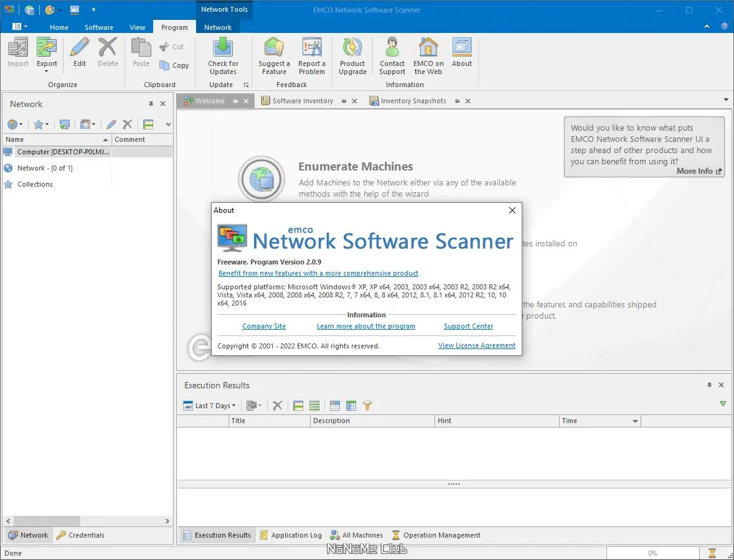Click the globe-monitor icon in quick access toolbar
Viewport: 734px width, 560px height.
point(29,10)
